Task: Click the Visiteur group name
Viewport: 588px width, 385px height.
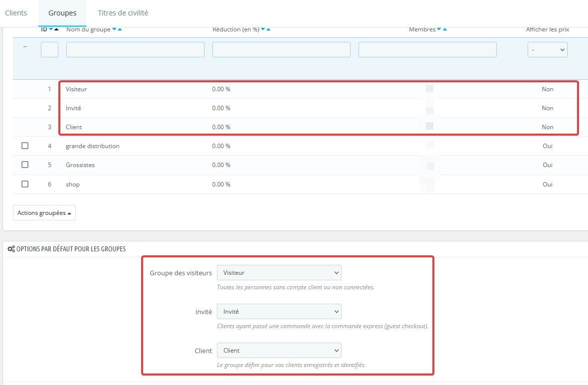Action: (x=76, y=89)
